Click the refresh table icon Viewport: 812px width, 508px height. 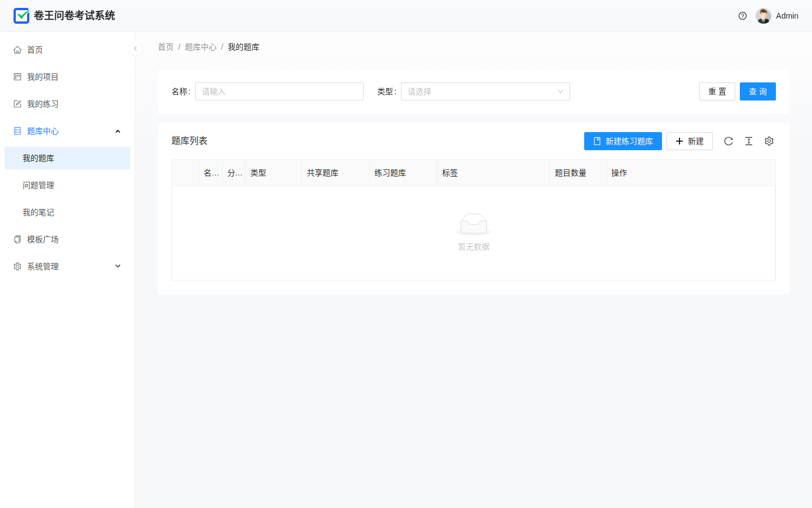point(729,141)
